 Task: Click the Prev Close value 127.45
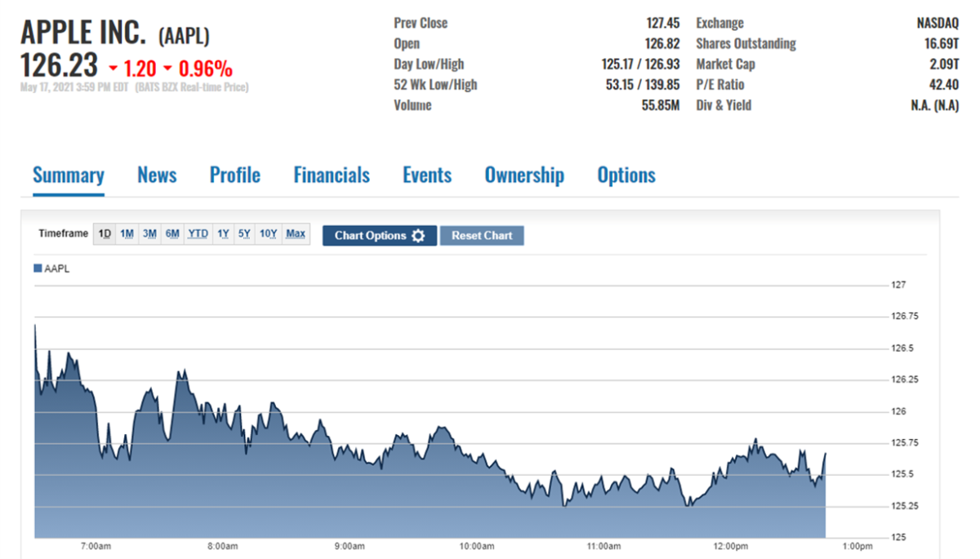click(x=662, y=23)
